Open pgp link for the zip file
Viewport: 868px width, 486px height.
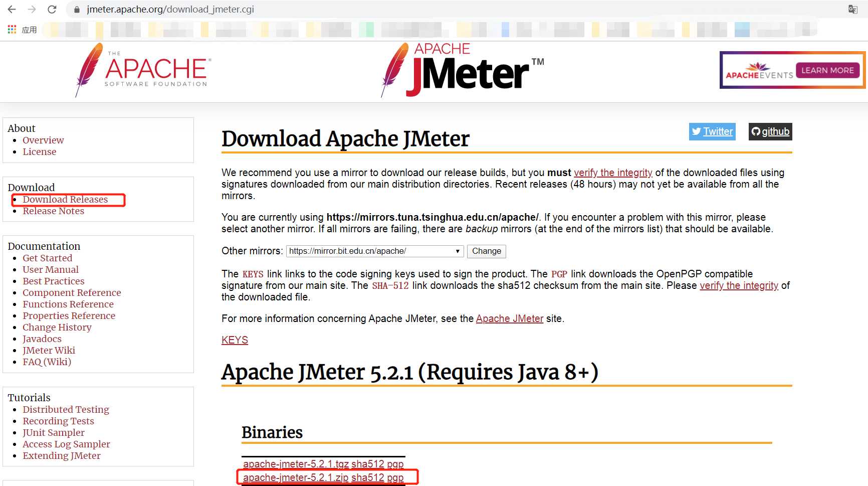[395, 477]
